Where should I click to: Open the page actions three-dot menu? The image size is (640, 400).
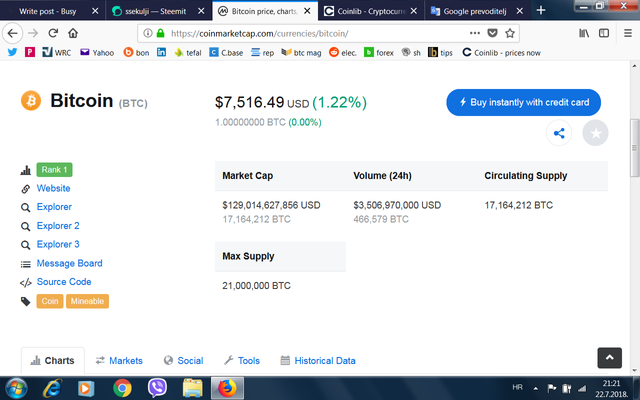tap(475, 33)
